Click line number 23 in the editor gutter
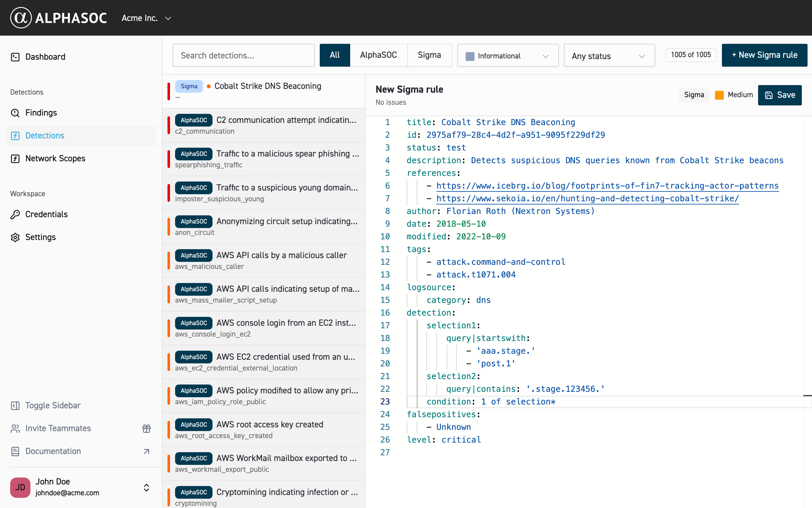This screenshot has width=812, height=508. pyautogui.click(x=385, y=402)
